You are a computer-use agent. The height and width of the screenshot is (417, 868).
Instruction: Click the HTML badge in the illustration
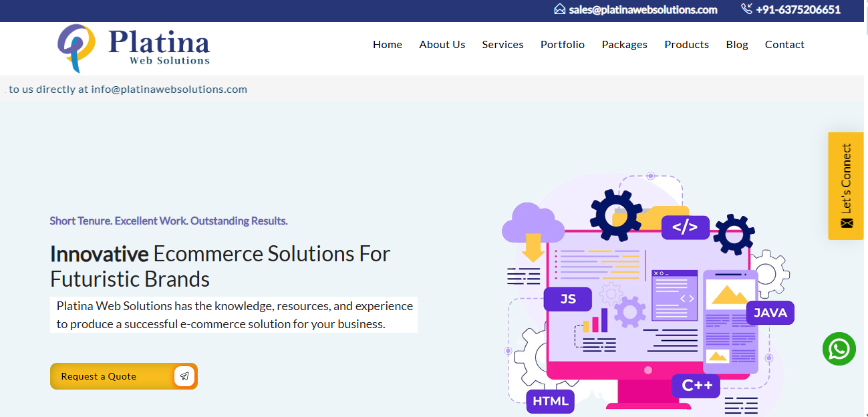tap(551, 401)
